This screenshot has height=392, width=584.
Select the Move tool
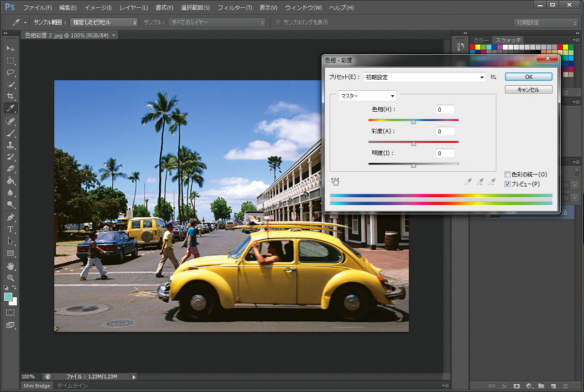click(10, 48)
